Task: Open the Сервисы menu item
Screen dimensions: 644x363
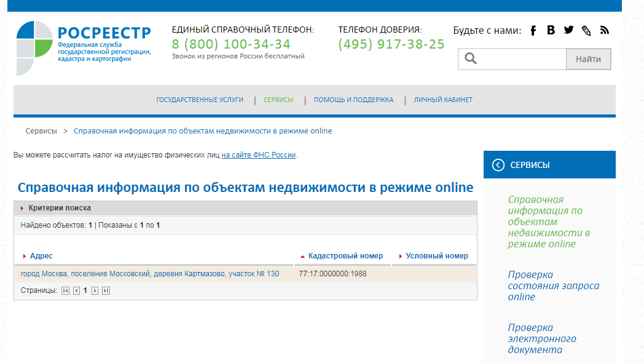Action: pos(278,100)
